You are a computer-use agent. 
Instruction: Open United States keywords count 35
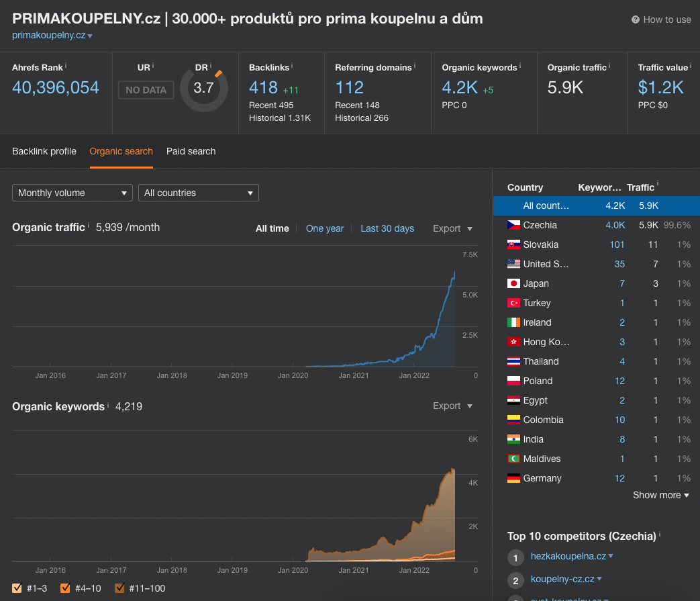click(619, 264)
